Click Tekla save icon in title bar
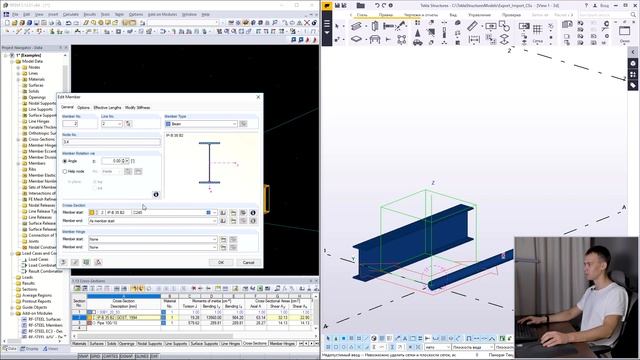Image resolution: width=640 pixels, height=360 pixels. (338, 5)
